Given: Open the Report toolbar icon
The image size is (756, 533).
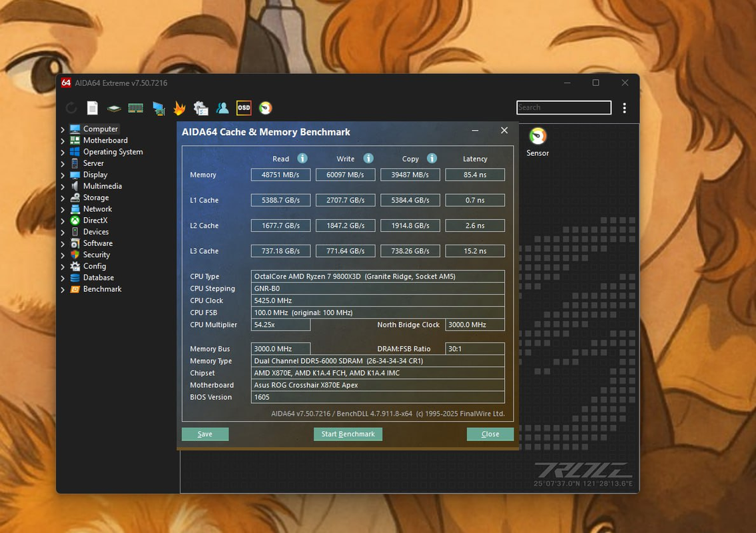Looking at the screenshot, I should click(x=93, y=108).
